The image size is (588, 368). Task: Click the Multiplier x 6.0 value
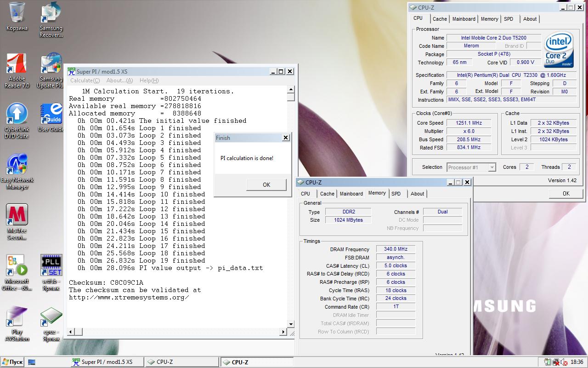469,131
